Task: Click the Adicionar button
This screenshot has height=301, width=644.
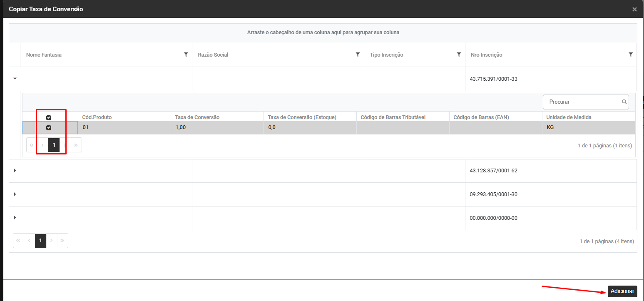Action: (x=622, y=291)
